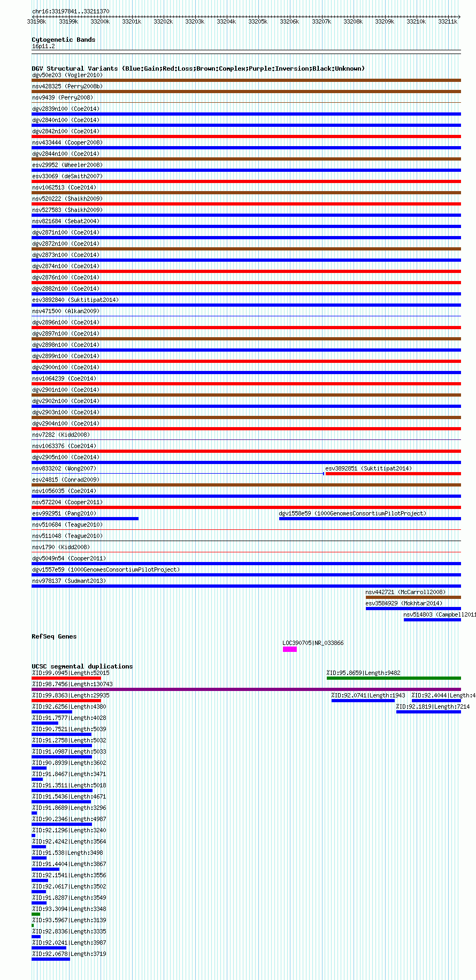
Task: Select the green %ID:95.8659 Length:9482 duplication bar
Action: tap(394, 678)
